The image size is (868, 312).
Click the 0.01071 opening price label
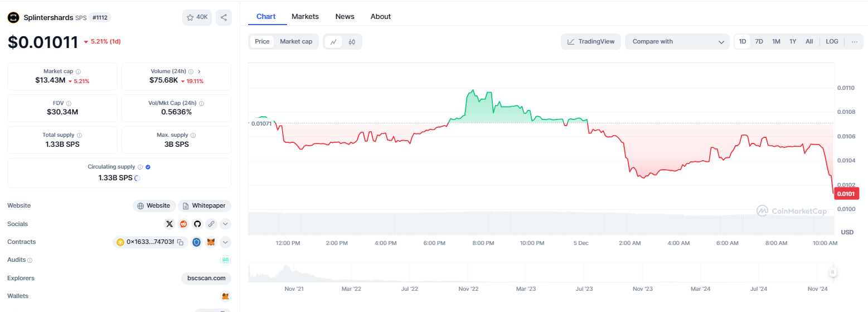coord(261,123)
